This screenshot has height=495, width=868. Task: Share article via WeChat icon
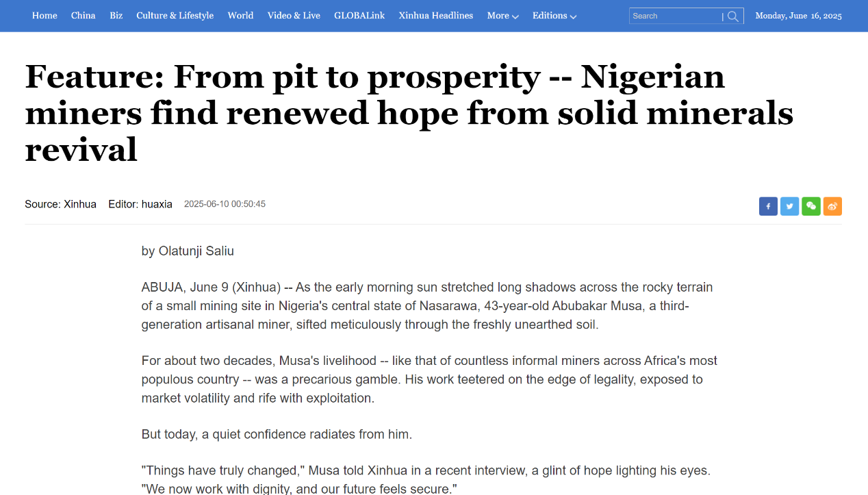(811, 206)
